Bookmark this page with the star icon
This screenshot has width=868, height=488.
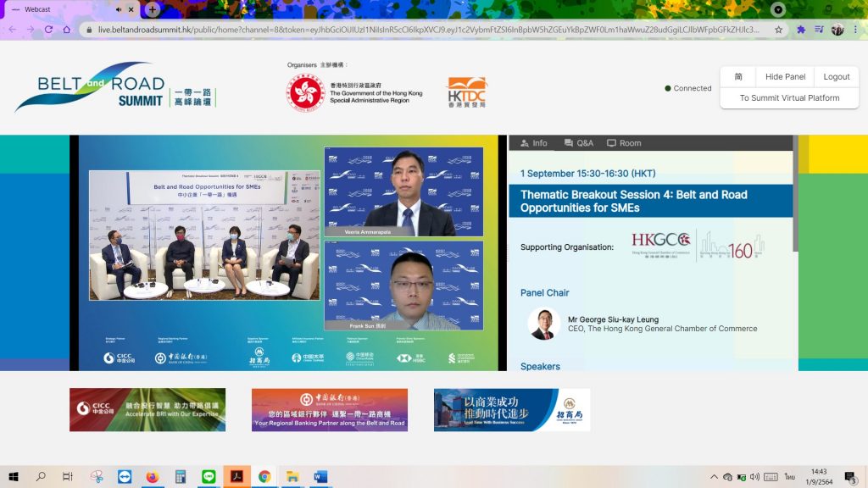click(778, 29)
